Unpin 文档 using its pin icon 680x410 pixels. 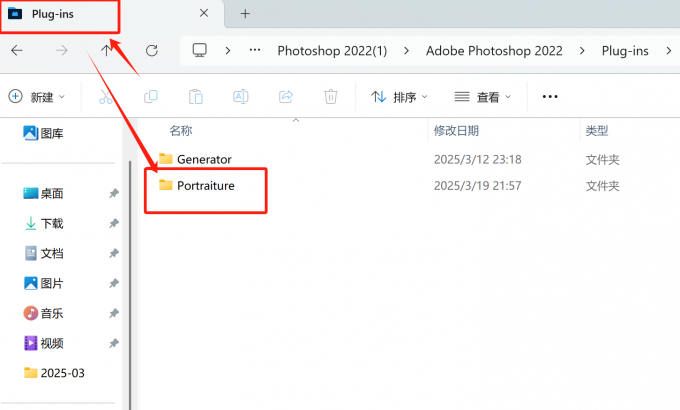click(114, 253)
